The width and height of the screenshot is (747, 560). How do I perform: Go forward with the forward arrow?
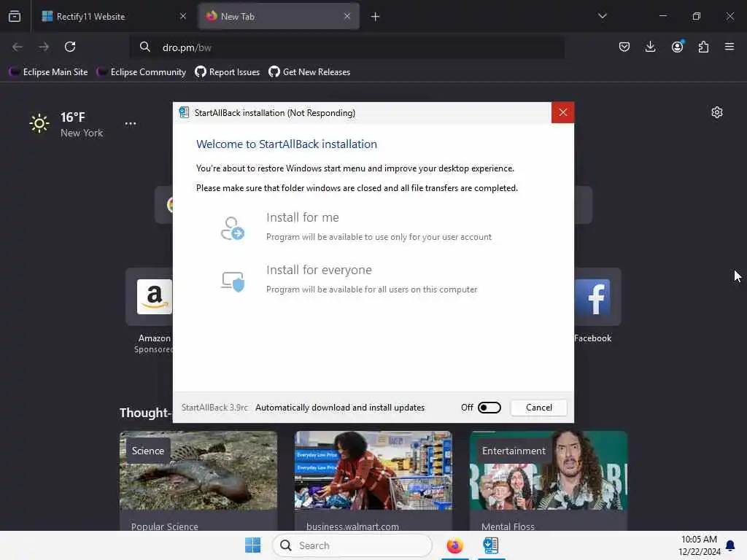coord(44,47)
